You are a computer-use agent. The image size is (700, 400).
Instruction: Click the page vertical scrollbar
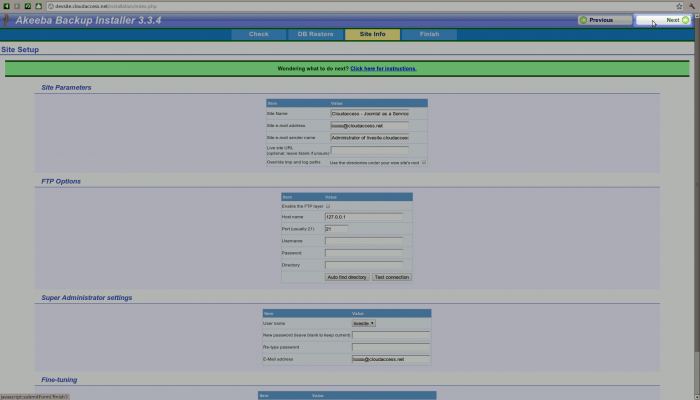[697, 185]
